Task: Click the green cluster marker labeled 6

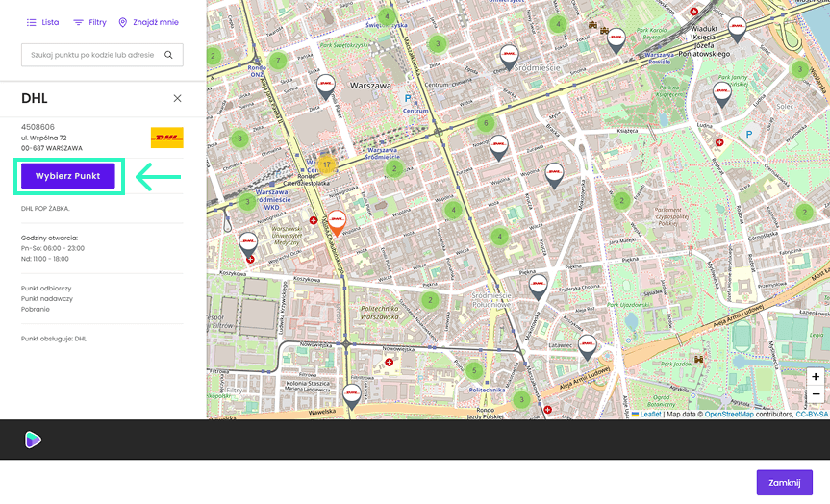Action: tap(486, 123)
